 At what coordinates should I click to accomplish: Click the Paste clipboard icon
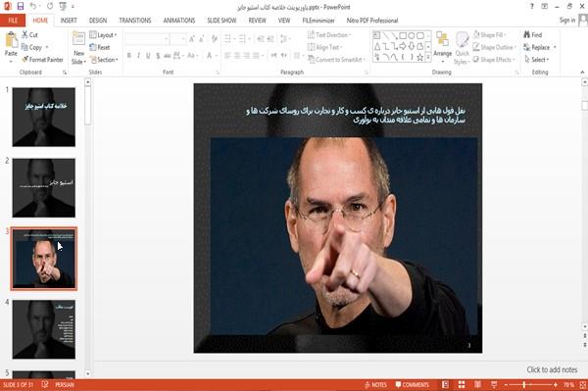tap(11, 40)
